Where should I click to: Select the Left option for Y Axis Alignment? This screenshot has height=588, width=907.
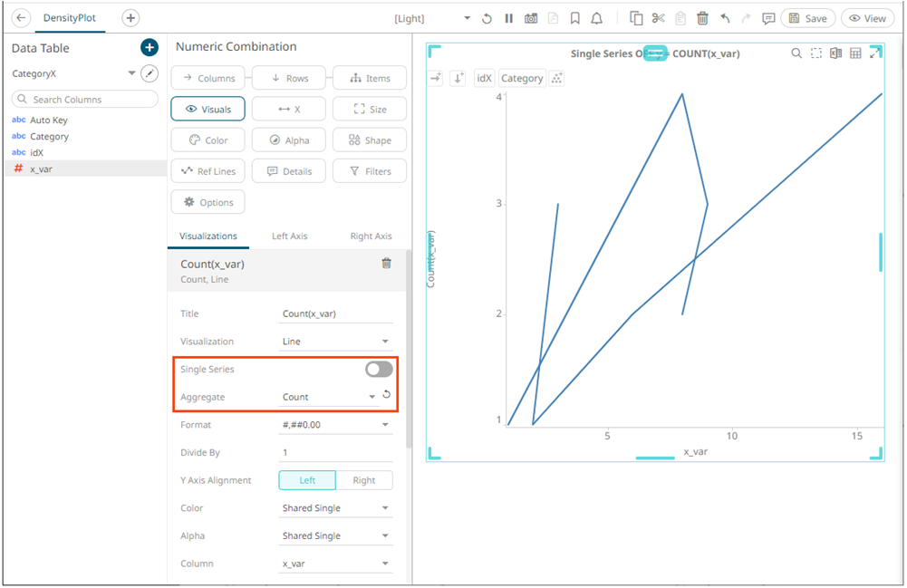(x=306, y=480)
